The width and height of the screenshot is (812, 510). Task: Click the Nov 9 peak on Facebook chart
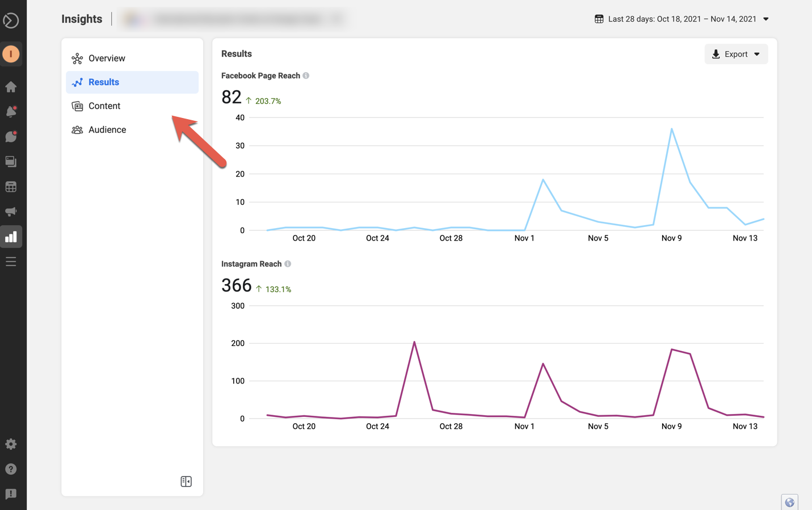point(672,129)
